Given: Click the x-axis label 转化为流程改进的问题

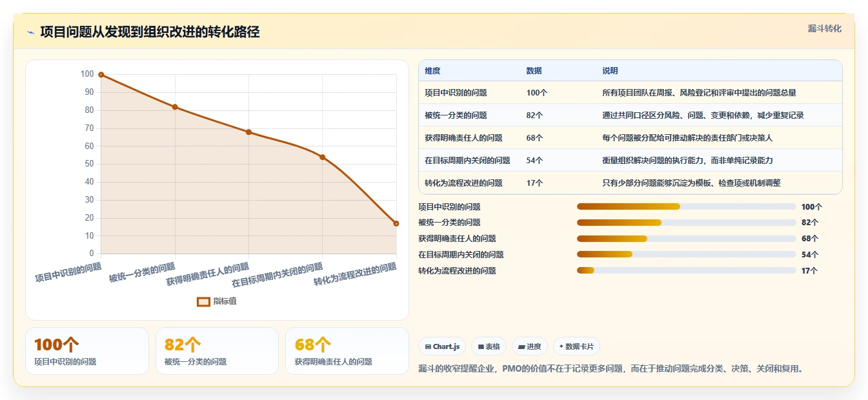Looking at the screenshot, I should click(x=355, y=274).
